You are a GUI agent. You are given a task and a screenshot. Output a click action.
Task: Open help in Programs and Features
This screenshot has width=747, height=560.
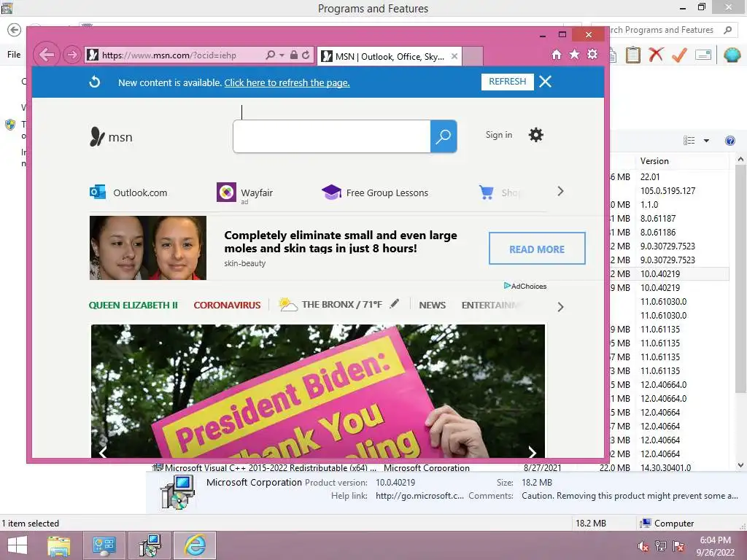point(729,141)
